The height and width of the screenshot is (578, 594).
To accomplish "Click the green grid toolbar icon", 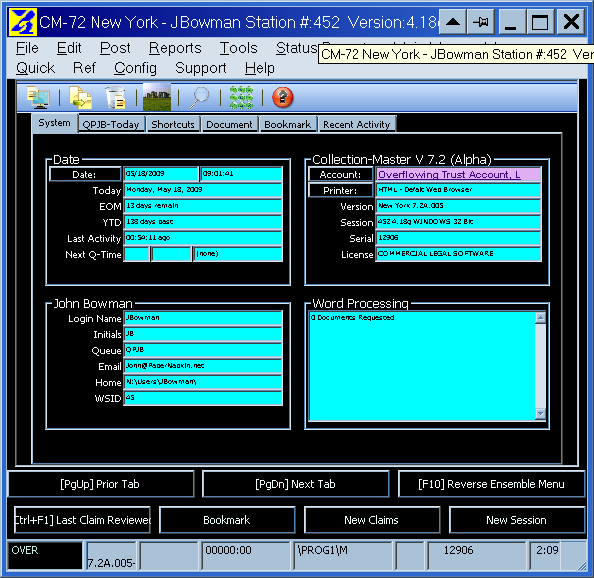I will (x=241, y=97).
